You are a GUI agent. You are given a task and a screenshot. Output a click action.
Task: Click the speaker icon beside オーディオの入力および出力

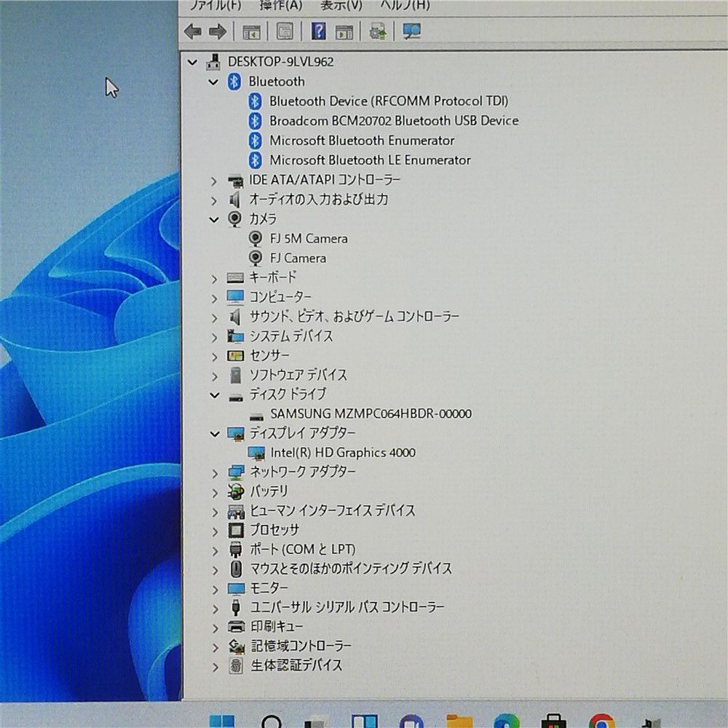click(x=235, y=199)
